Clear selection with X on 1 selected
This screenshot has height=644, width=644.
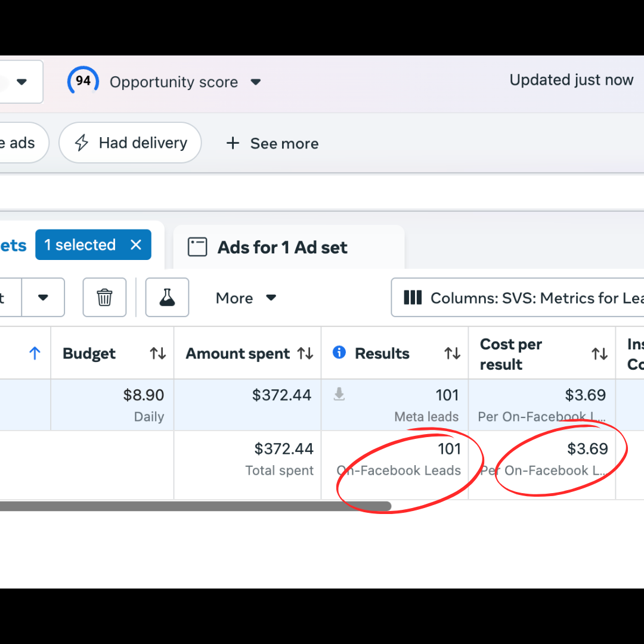(x=136, y=245)
